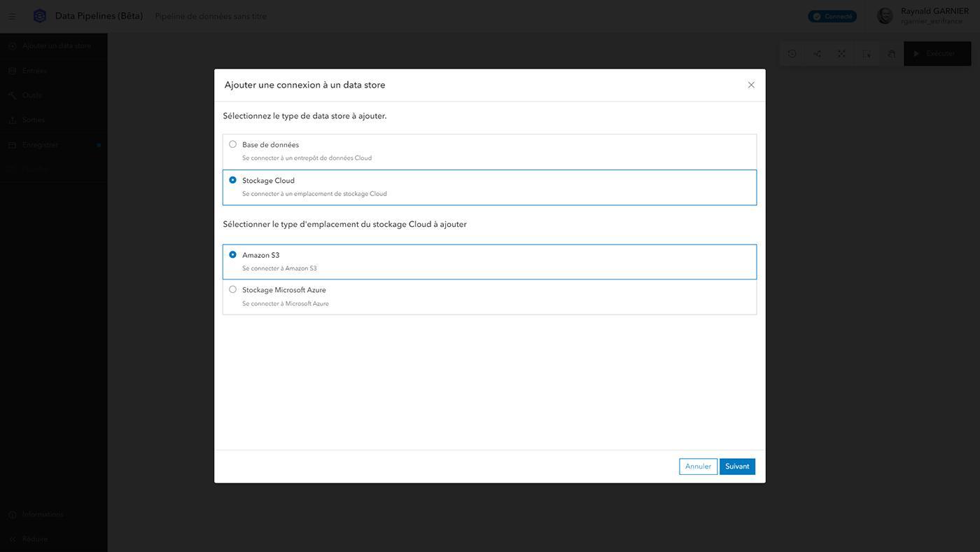Collapse the sidebar with Réduire
The width and height of the screenshot is (980, 552).
(54, 539)
